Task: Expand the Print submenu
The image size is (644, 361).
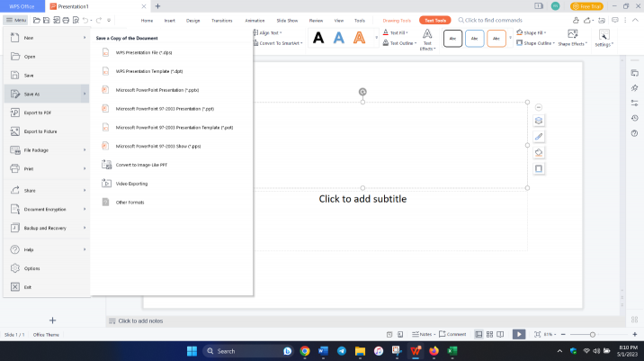Action: (85, 168)
